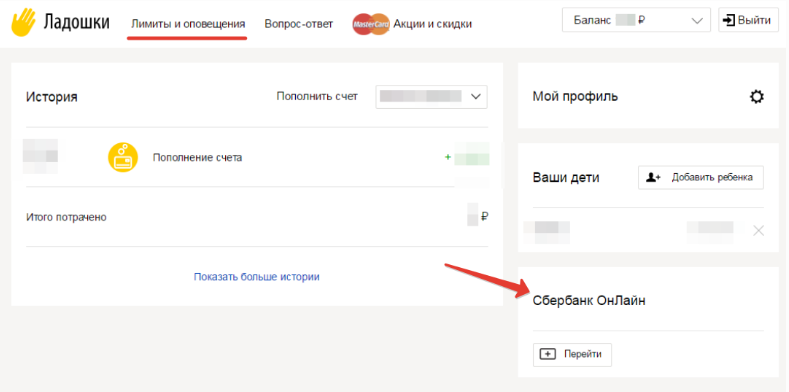The width and height of the screenshot is (789, 392).
Task: Open Мой профиль settings gear
Action: tap(756, 97)
